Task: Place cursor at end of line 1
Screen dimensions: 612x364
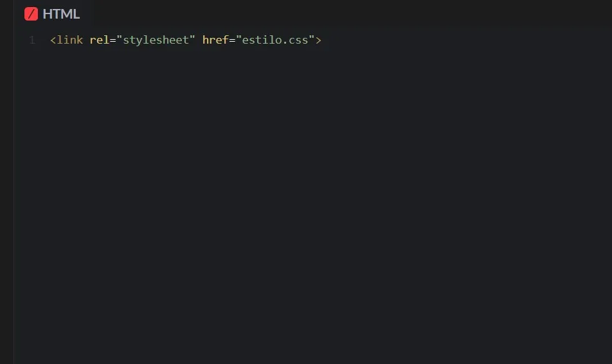Action: tap(324, 40)
